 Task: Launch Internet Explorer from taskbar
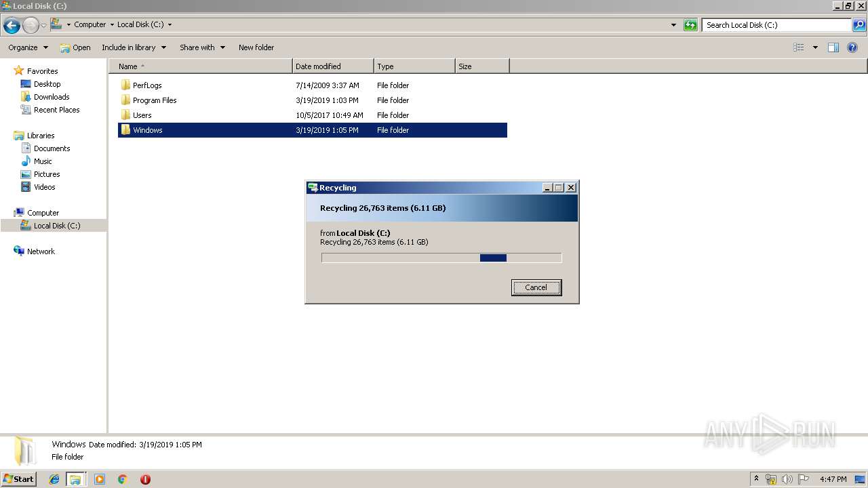point(54,479)
